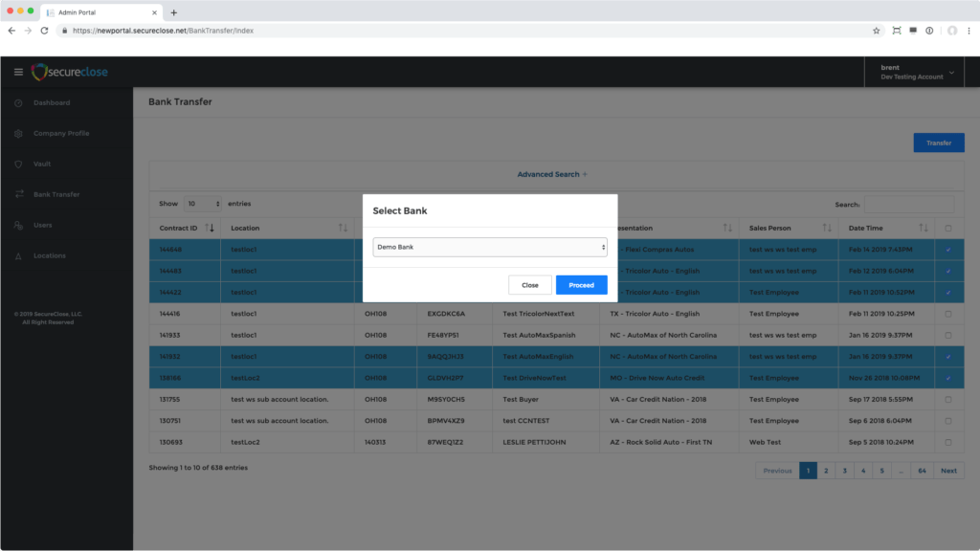Image resolution: width=980 pixels, height=551 pixels.
Task: Open the show entries count dropdown
Action: tap(203, 204)
